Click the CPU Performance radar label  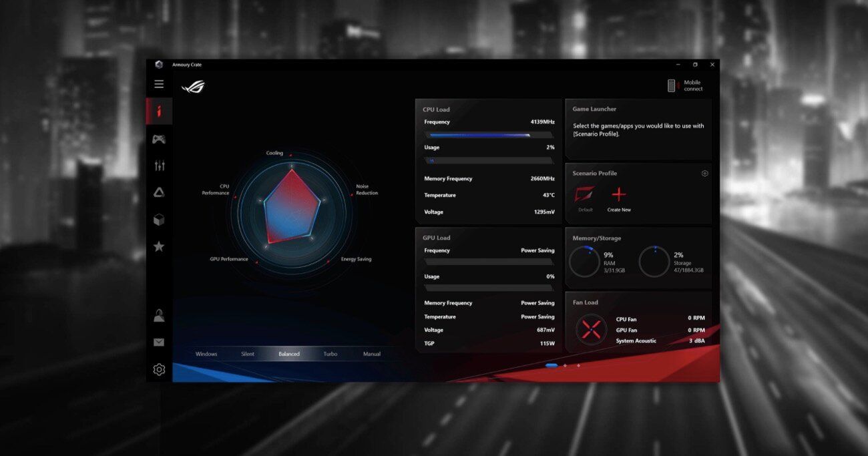pyautogui.click(x=216, y=190)
